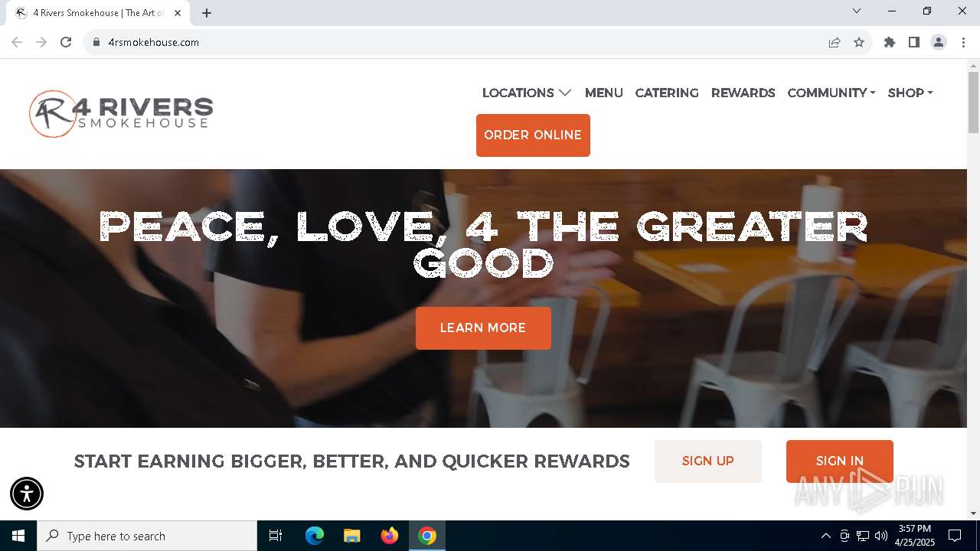Click the Order Online button
Viewport: 980px width, 551px height.
pyautogui.click(x=533, y=135)
